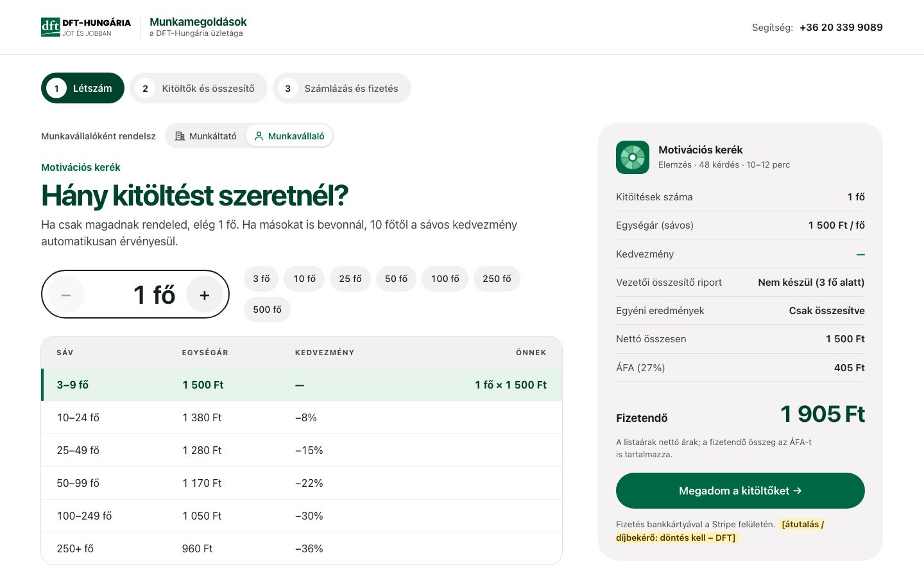Go to step 3 Számlázás és fizetés
Screen dimensions: 924x578
click(342, 88)
